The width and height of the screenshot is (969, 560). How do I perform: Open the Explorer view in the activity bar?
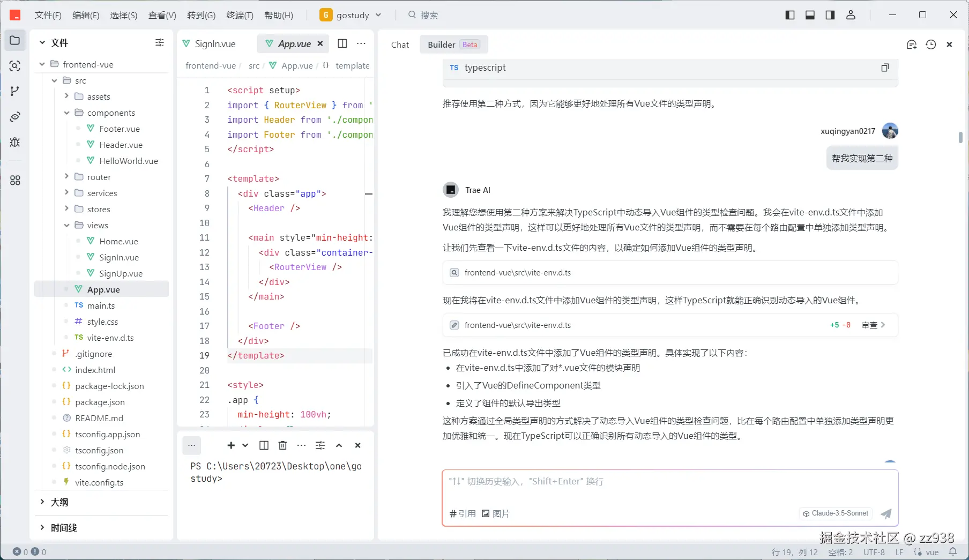(15, 41)
